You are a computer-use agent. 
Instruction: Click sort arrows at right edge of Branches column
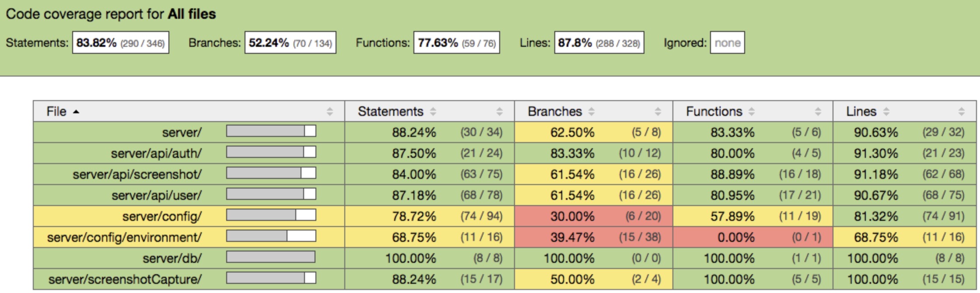(x=658, y=112)
